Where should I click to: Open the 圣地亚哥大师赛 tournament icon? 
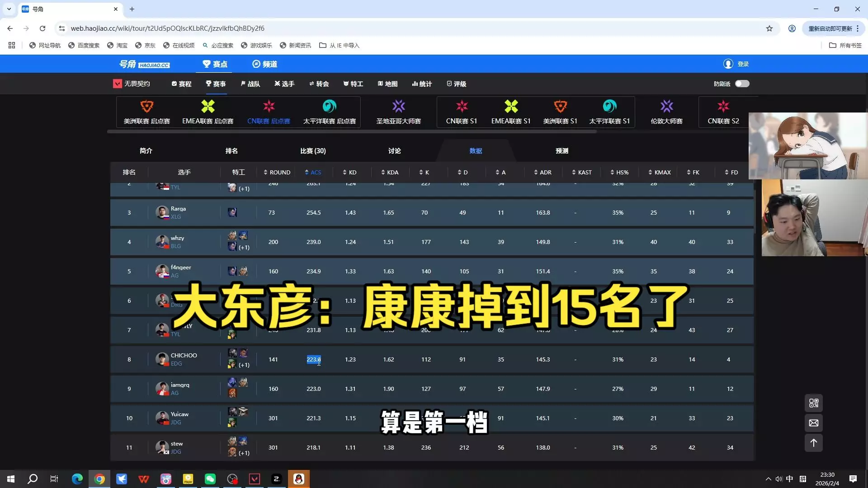pos(398,107)
